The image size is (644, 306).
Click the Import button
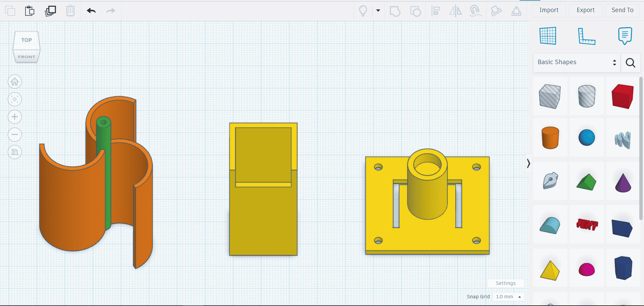click(549, 10)
